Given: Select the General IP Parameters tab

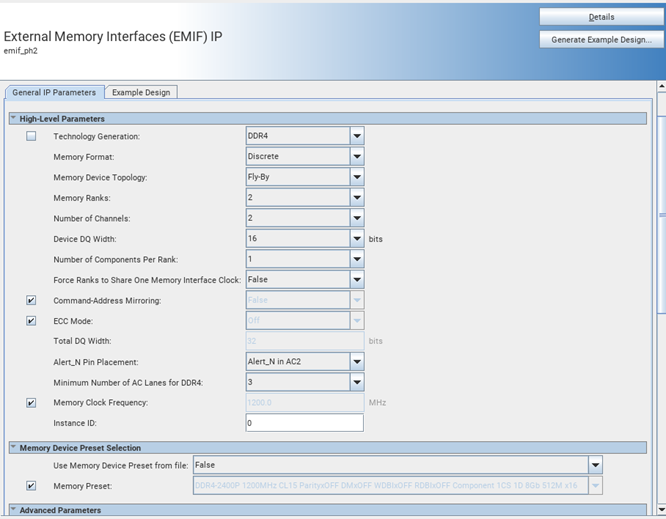Looking at the screenshot, I should pyautogui.click(x=54, y=92).
